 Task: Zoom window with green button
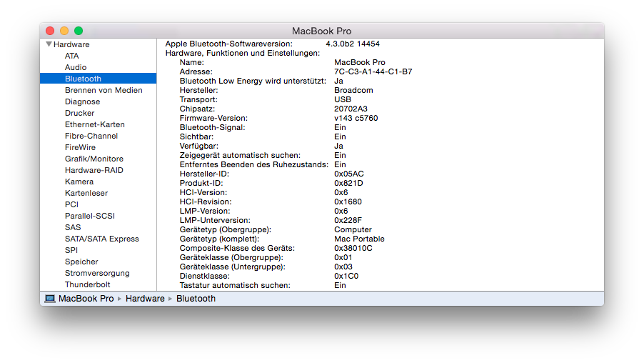[x=79, y=31]
